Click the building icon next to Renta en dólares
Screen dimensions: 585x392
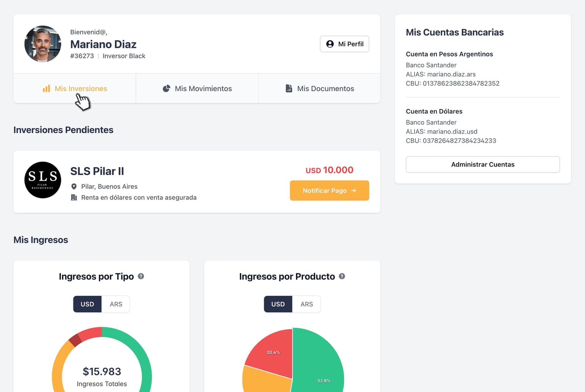point(74,198)
